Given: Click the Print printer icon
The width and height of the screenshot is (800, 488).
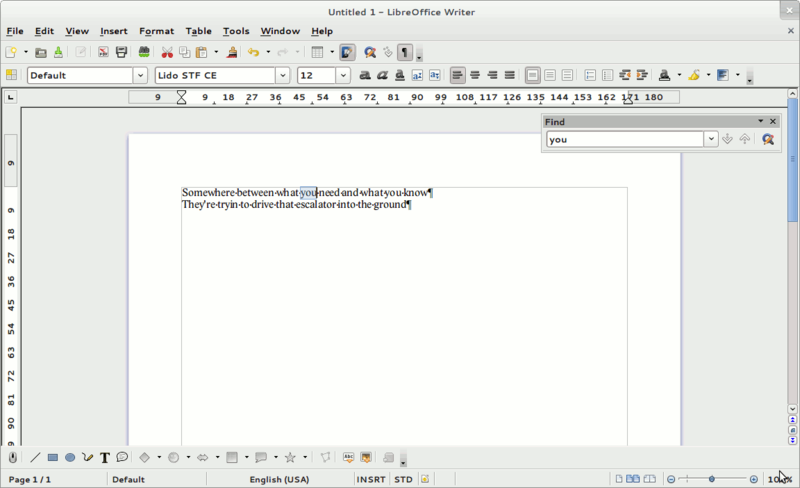Looking at the screenshot, I should [x=121, y=52].
